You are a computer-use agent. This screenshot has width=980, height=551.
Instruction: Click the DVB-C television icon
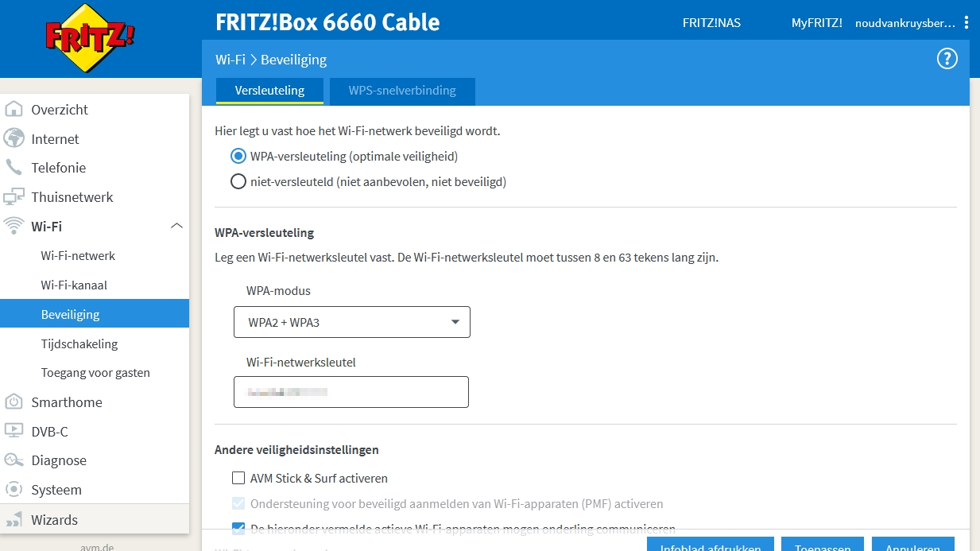(x=14, y=431)
